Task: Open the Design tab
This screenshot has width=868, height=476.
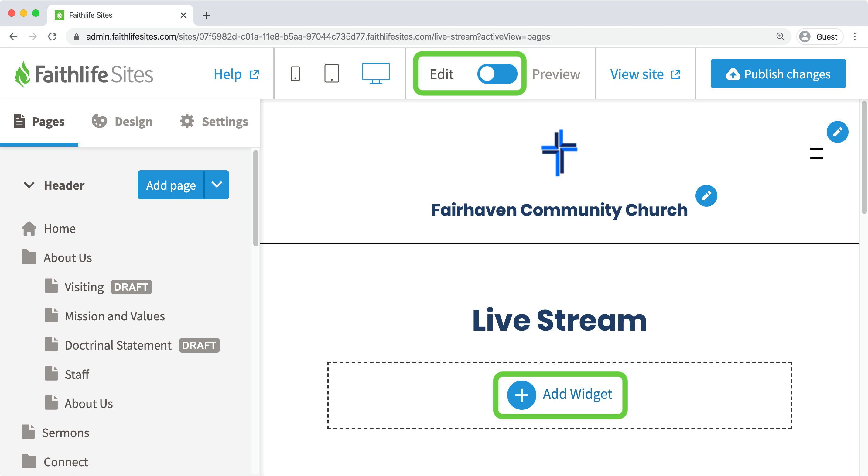Action: pyautogui.click(x=122, y=122)
